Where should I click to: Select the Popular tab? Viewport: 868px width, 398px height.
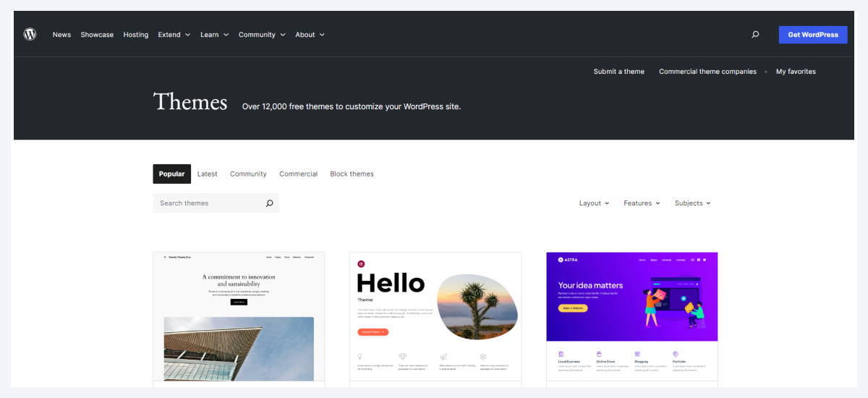point(172,174)
